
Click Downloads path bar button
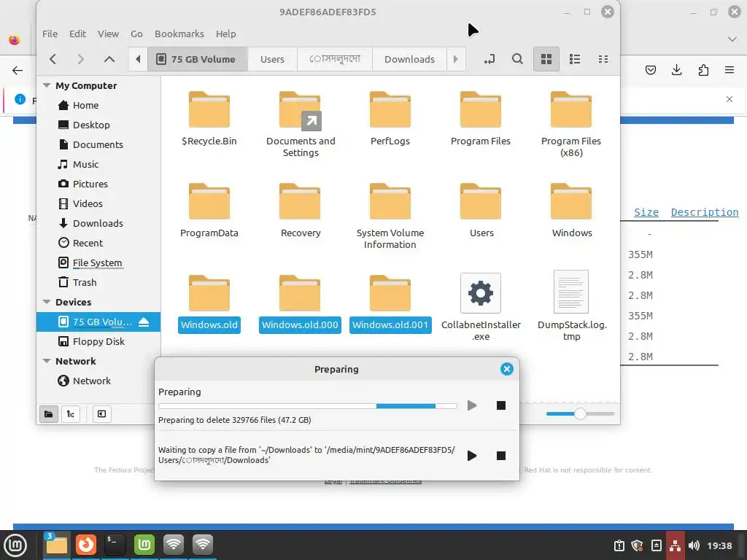coord(409,59)
